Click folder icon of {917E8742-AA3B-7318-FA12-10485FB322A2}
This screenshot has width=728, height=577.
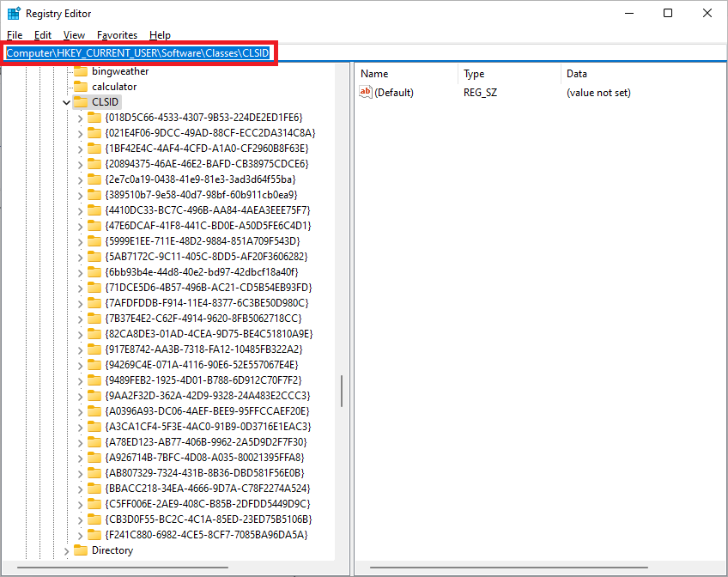[94, 349]
